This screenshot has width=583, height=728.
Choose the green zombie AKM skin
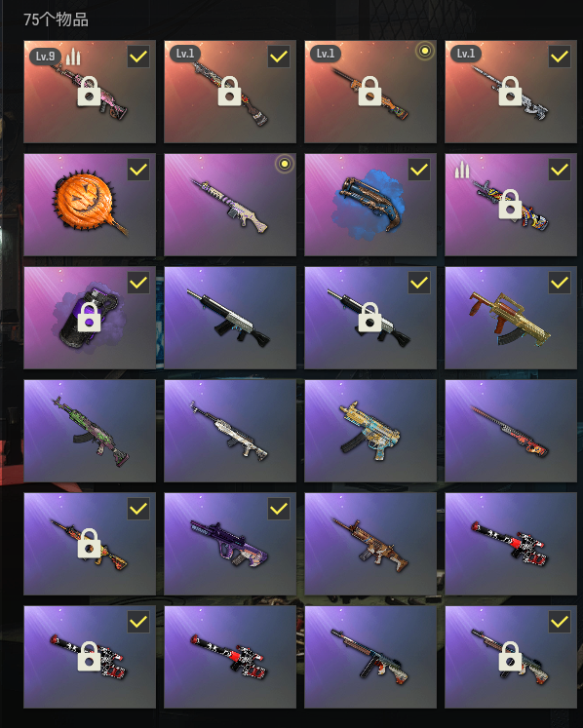(90, 431)
